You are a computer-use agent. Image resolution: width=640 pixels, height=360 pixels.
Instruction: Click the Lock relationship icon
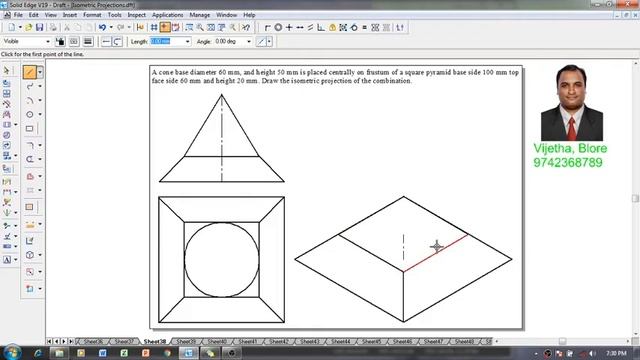[332, 27]
